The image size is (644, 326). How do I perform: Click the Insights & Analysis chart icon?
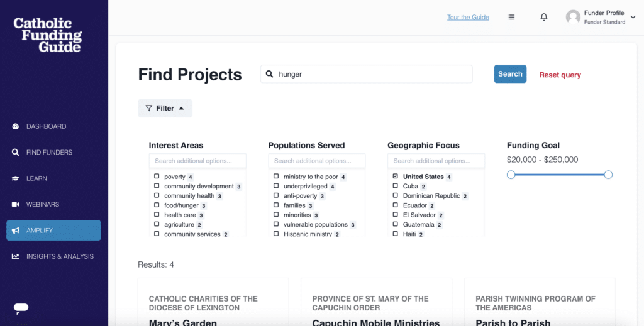click(x=16, y=256)
